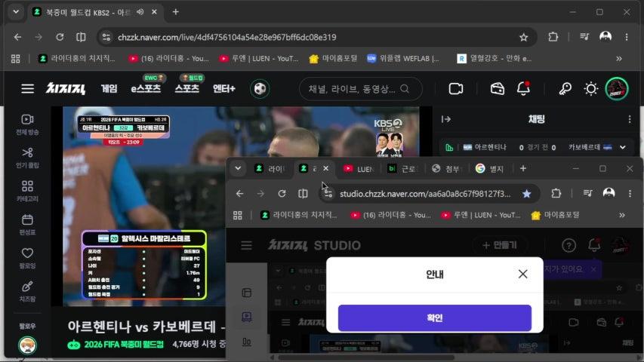
Task: Mute the audio-playing 북중미 월드컵 tab
Action: point(140,12)
